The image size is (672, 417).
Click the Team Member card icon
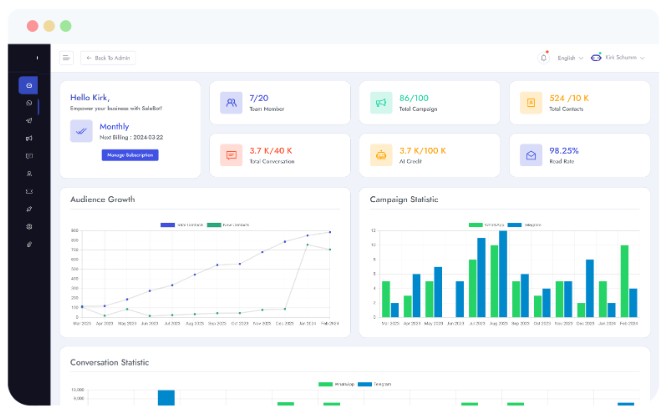click(231, 102)
